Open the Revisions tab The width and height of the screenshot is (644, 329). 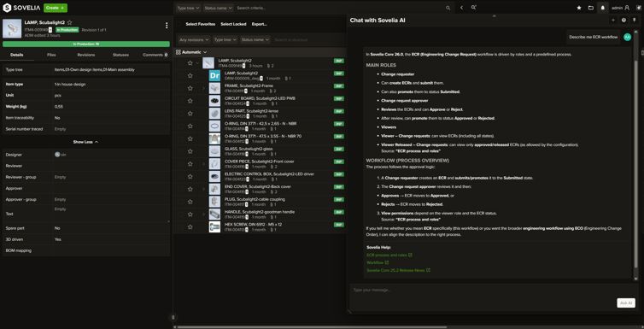coord(86,55)
